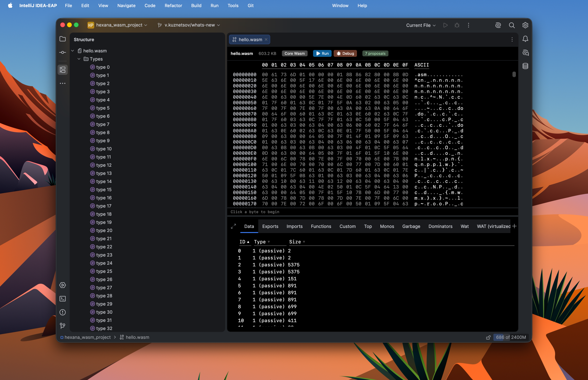
Task: Click the memory indicator 686 of 2400M
Action: [511, 337]
